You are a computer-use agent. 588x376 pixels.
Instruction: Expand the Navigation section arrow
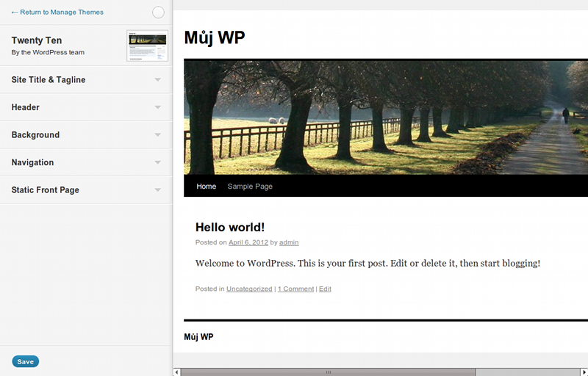tap(158, 162)
